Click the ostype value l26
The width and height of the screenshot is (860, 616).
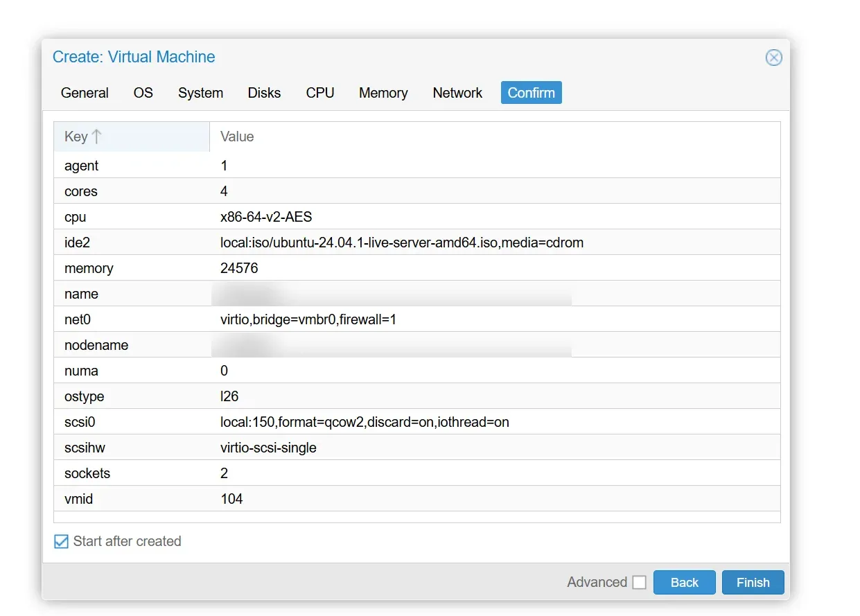[229, 396]
